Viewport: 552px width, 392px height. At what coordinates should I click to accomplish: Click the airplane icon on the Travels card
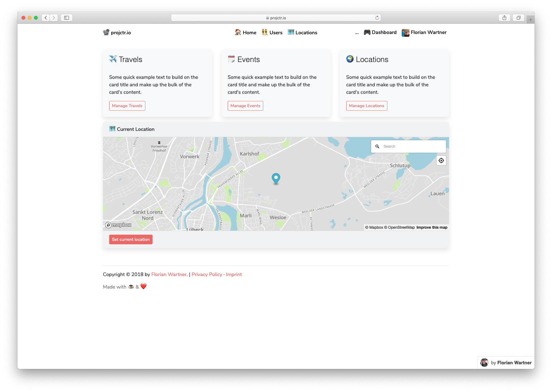(113, 59)
